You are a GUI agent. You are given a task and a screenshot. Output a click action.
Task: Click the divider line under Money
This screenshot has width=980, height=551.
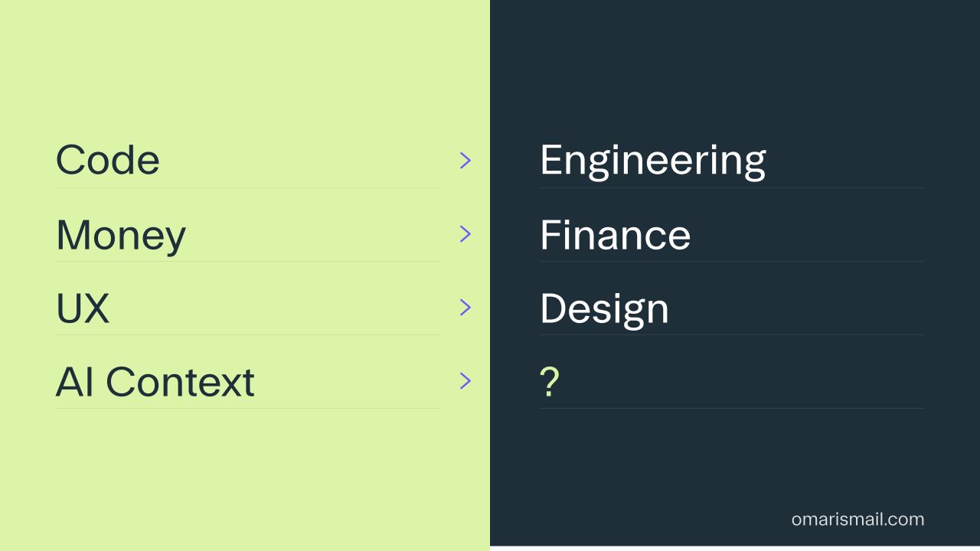coord(248,261)
